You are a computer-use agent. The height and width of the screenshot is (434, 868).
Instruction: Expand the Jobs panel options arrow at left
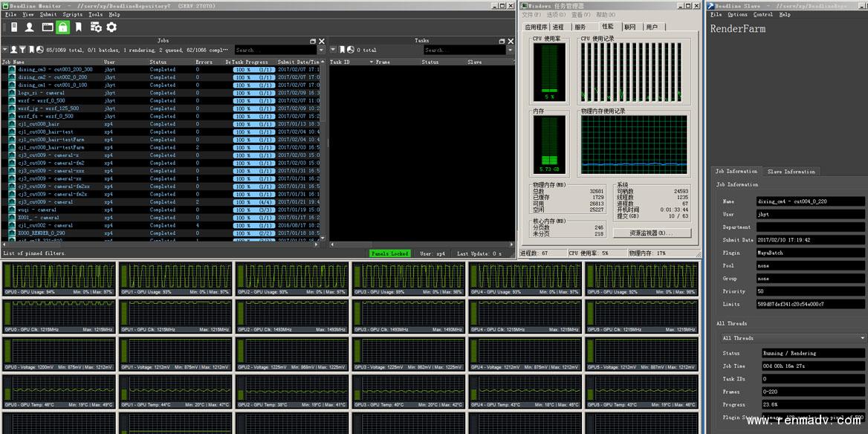click(4, 50)
